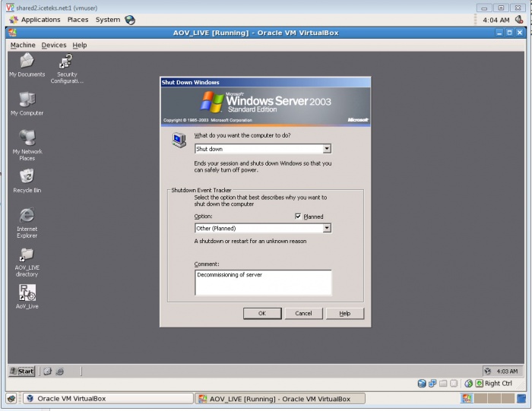The width and height of the screenshot is (532, 411).
Task: Click the guest taskbar clock 4:03 AM
Action: (x=507, y=371)
